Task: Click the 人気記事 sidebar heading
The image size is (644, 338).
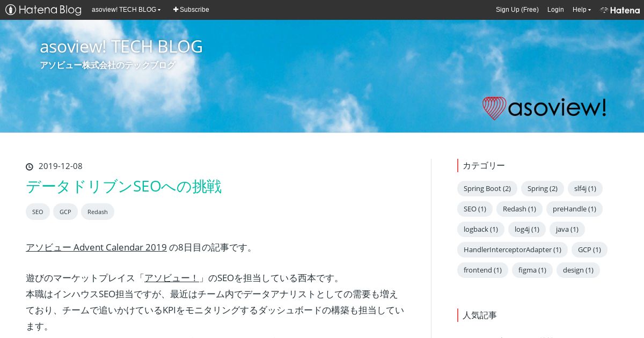Action: click(480, 315)
